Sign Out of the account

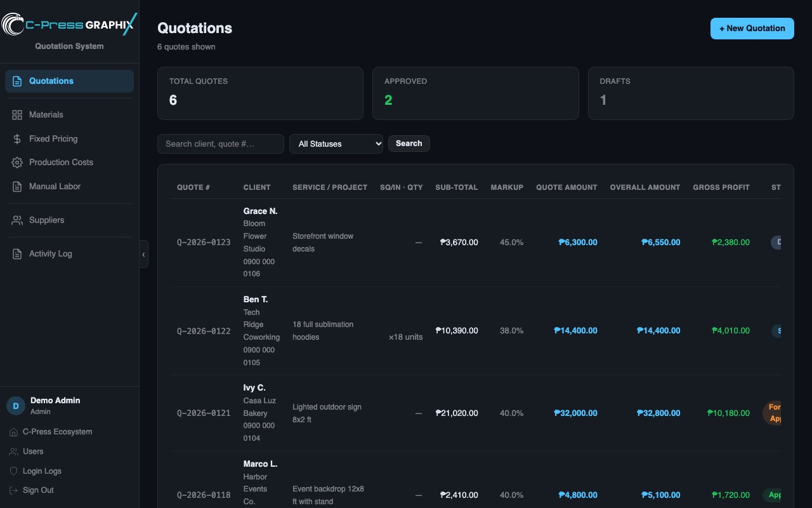point(38,490)
